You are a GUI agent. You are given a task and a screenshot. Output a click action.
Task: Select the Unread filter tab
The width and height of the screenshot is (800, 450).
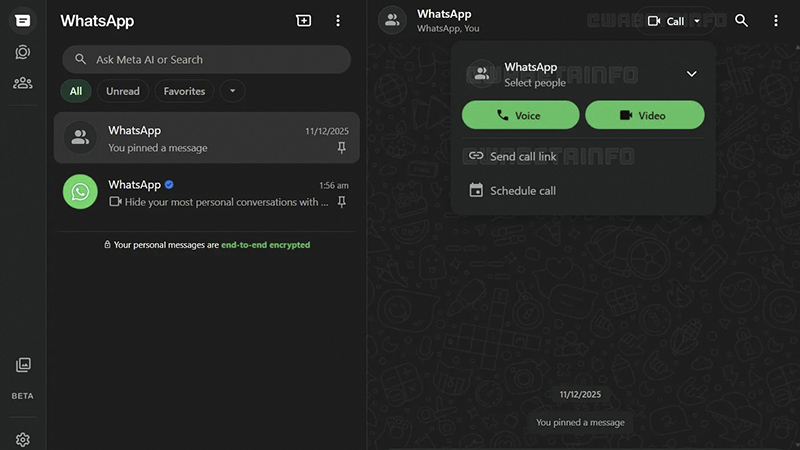tap(123, 91)
